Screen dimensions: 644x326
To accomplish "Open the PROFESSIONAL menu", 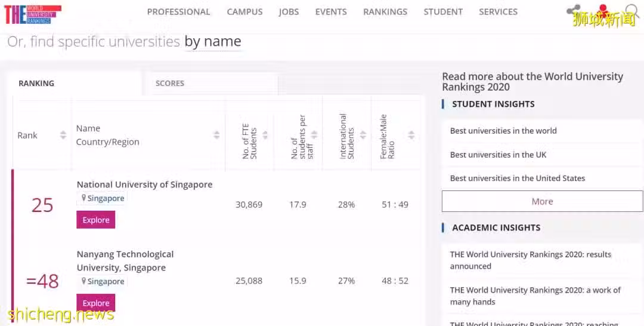I will click(x=179, y=12).
